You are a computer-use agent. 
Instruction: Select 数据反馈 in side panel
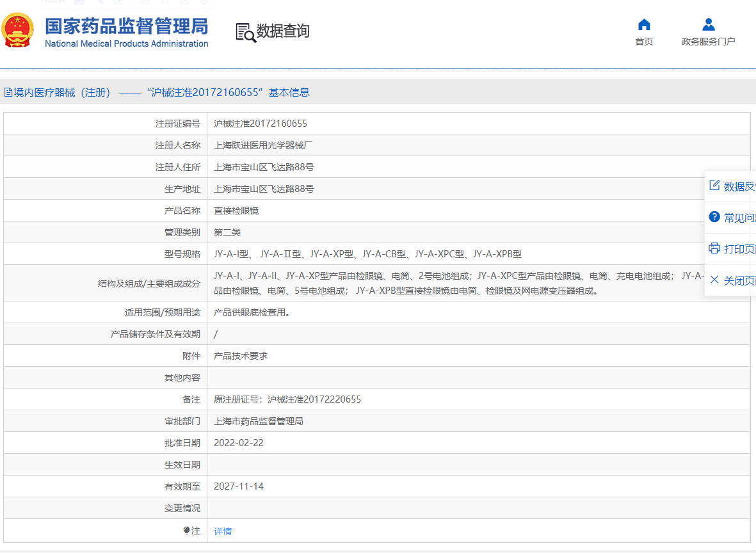(739, 186)
